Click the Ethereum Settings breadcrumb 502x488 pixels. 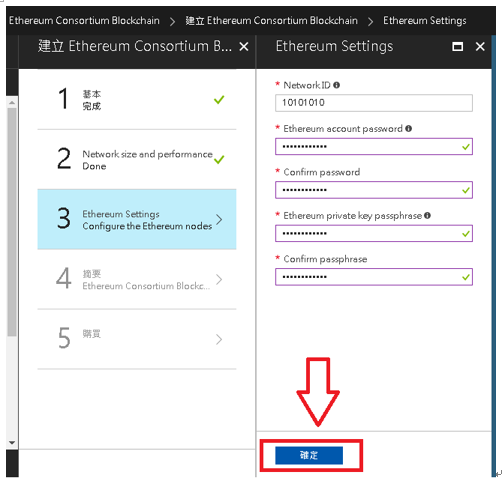coord(425,21)
